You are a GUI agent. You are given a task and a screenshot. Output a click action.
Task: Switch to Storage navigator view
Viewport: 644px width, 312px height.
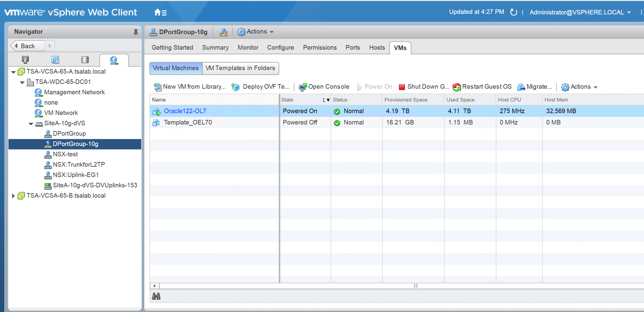coord(85,60)
